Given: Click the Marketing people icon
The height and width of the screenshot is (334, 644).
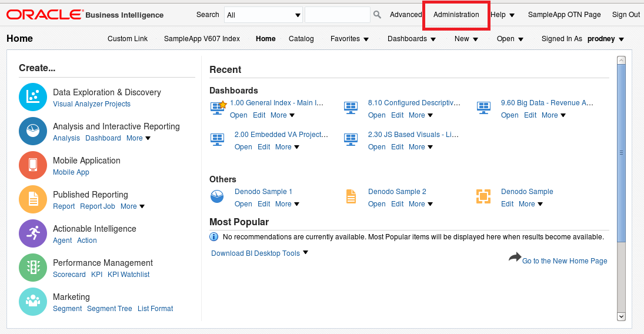Looking at the screenshot, I should (x=33, y=302).
